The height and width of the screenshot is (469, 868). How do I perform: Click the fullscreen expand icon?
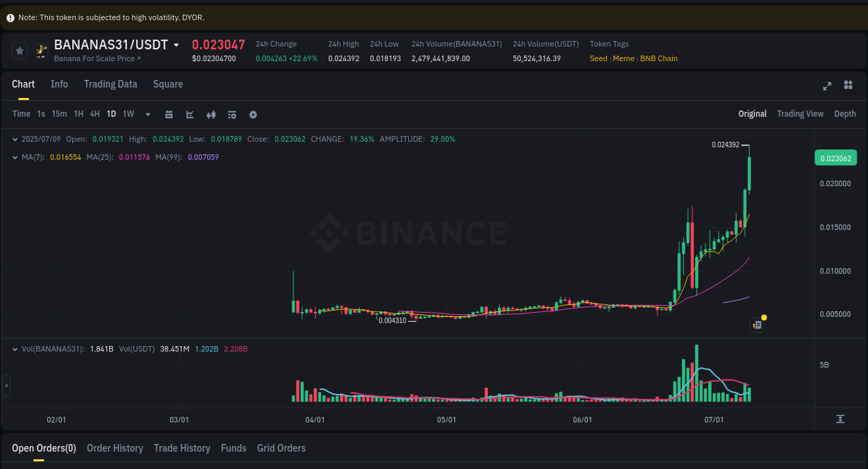click(x=827, y=86)
